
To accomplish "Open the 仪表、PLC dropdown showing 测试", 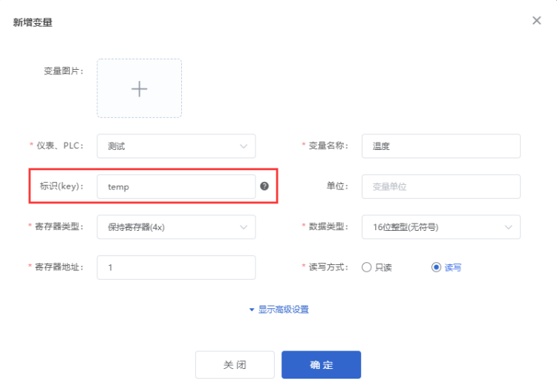I will tap(176, 146).
